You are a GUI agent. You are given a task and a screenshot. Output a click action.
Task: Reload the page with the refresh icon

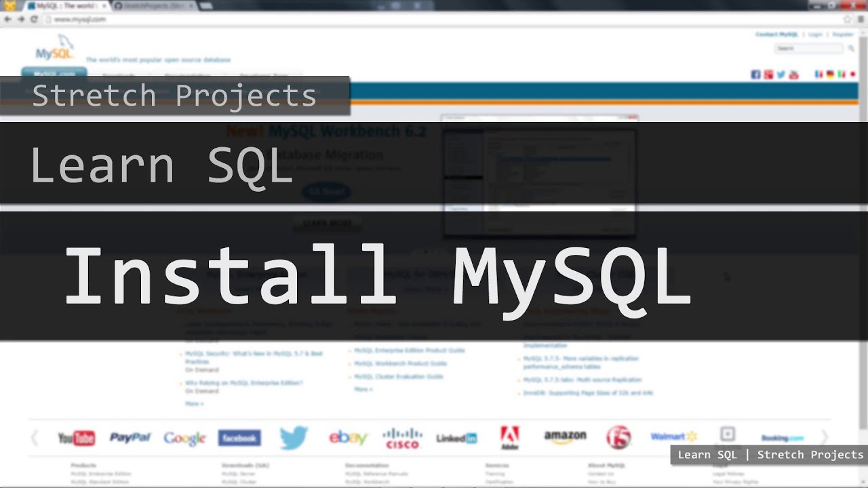34,19
